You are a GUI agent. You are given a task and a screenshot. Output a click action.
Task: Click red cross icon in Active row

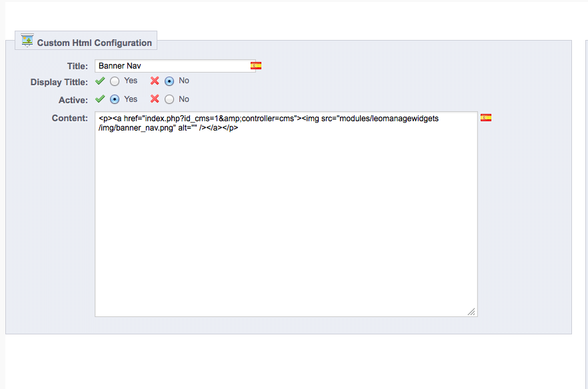click(x=155, y=99)
